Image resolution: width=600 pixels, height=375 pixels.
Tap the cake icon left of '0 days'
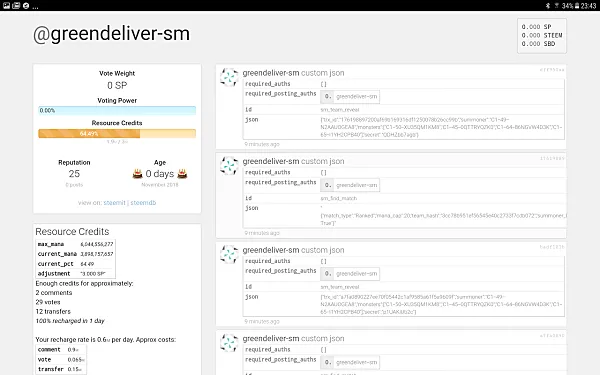point(137,174)
